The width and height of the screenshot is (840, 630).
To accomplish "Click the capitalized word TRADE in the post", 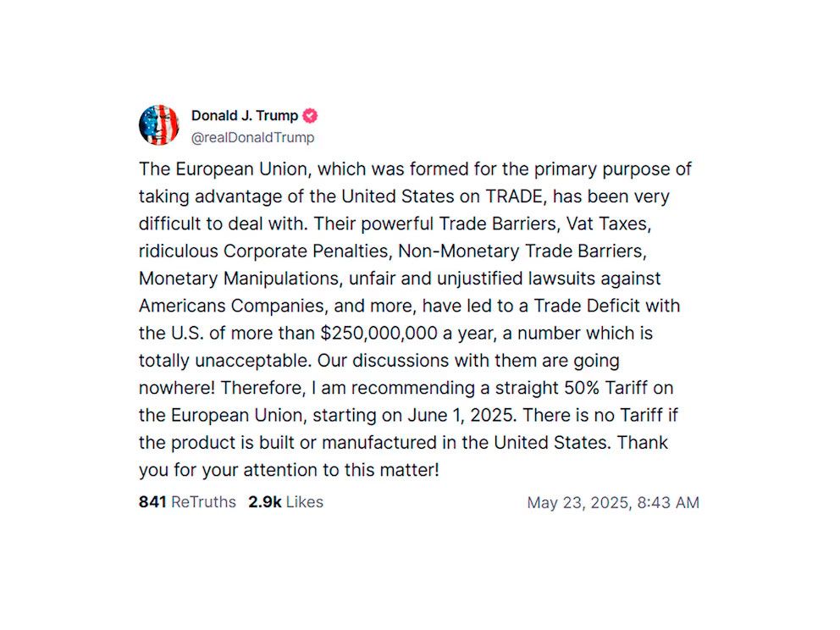I will [x=515, y=196].
